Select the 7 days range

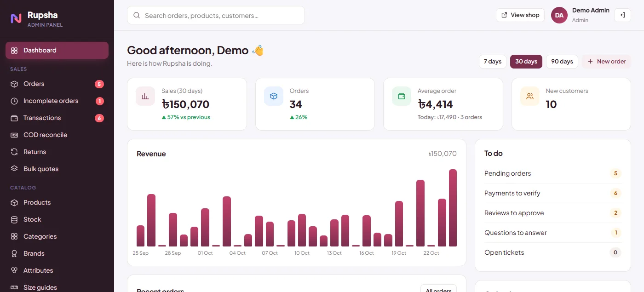click(493, 62)
